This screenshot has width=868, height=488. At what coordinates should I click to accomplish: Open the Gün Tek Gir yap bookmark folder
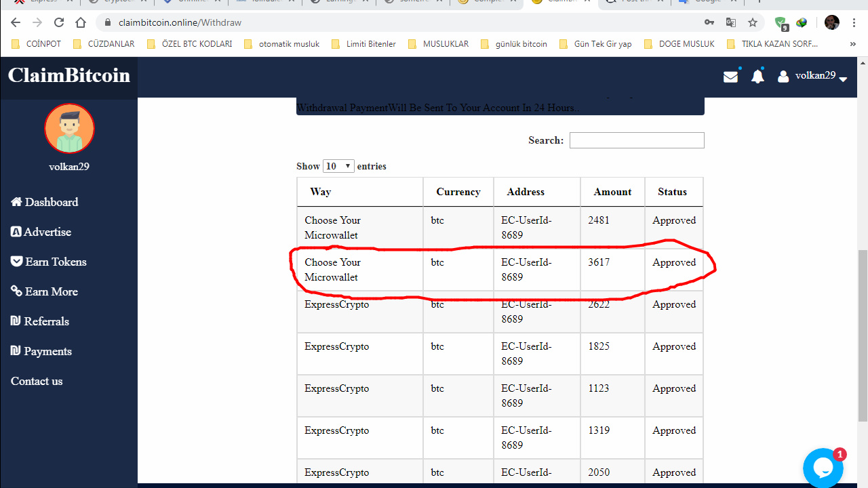pos(595,44)
